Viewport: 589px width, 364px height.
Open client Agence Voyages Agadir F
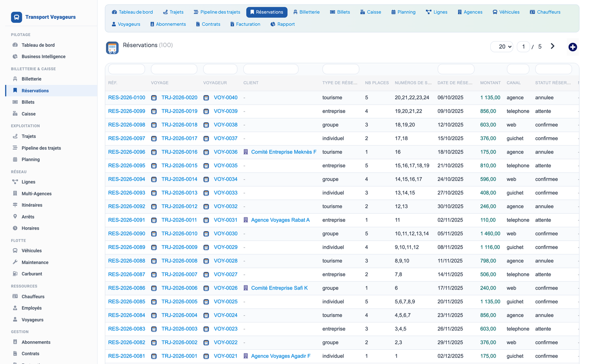281,356
